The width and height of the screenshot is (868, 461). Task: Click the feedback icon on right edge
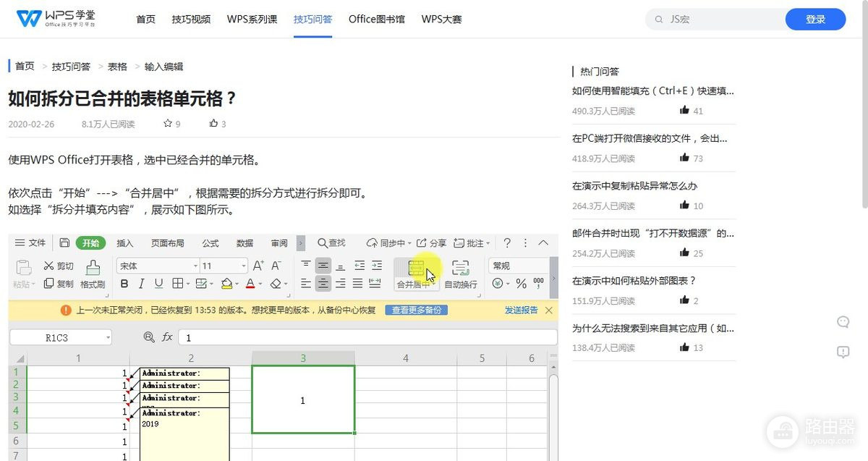(x=843, y=352)
